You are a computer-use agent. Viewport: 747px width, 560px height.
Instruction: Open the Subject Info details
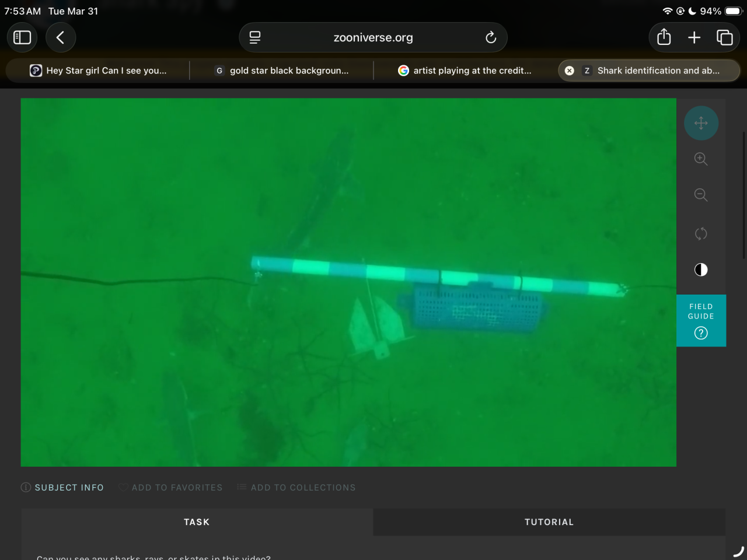click(62, 488)
